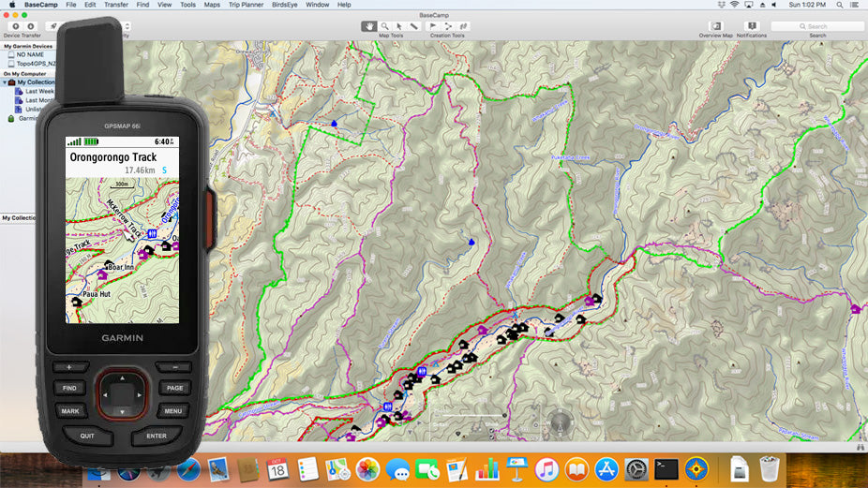The width and height of the screenshot is (868, 488).
Task: Select the arrow Select map tool
Action: click(399, 26)
